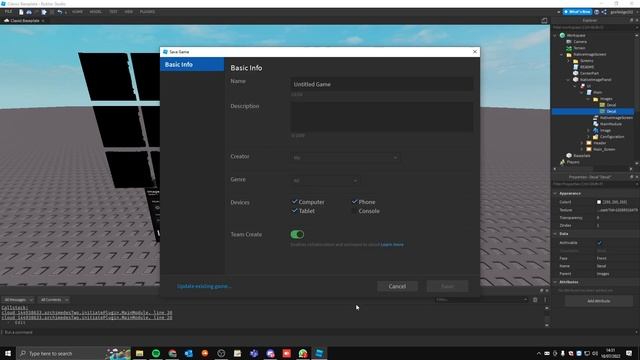Uncheck the Tablet device checkbox
The height and width of the screenshot is (360, 640).
point(294,211)
